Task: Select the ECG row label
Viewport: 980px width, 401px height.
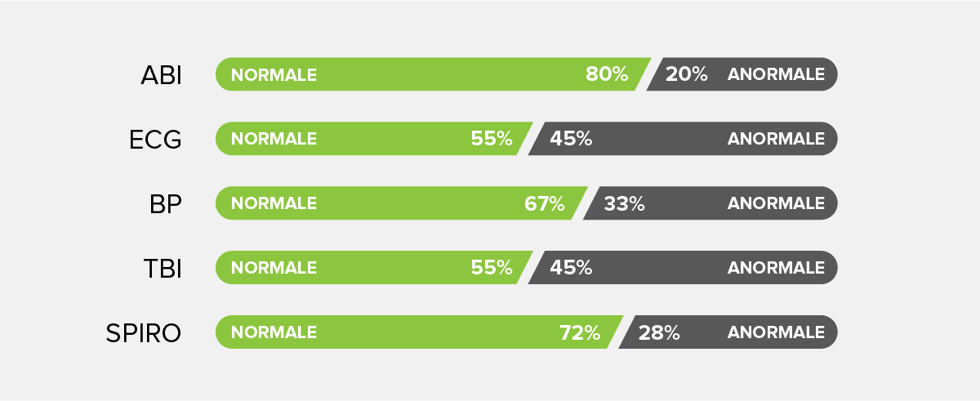Action: point(155,140)
